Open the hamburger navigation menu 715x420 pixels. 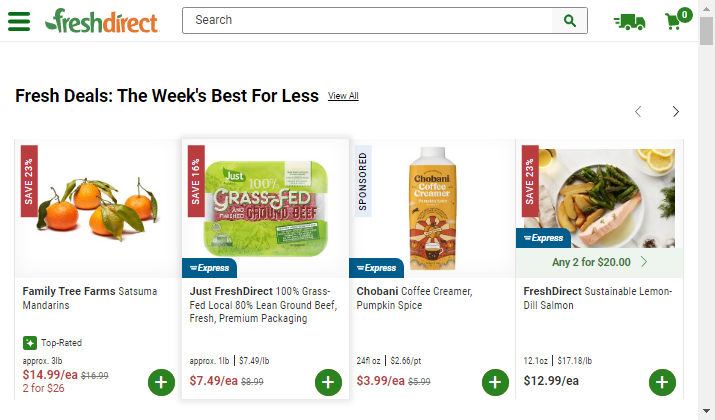click(19, 21)
